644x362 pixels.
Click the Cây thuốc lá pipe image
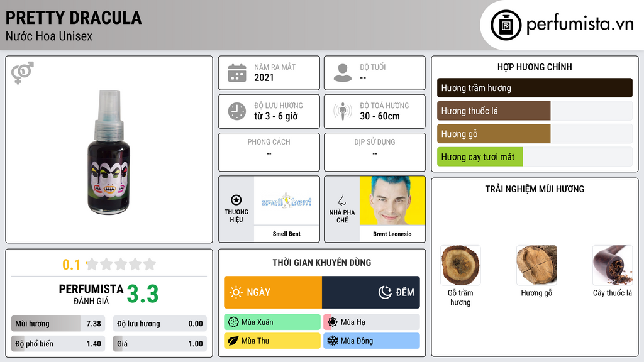[613, 265]
